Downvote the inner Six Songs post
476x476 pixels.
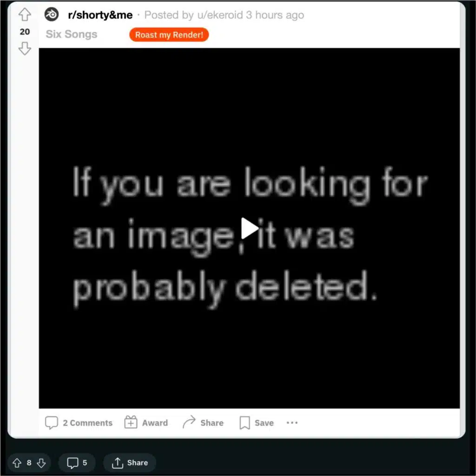coord(25,48)
